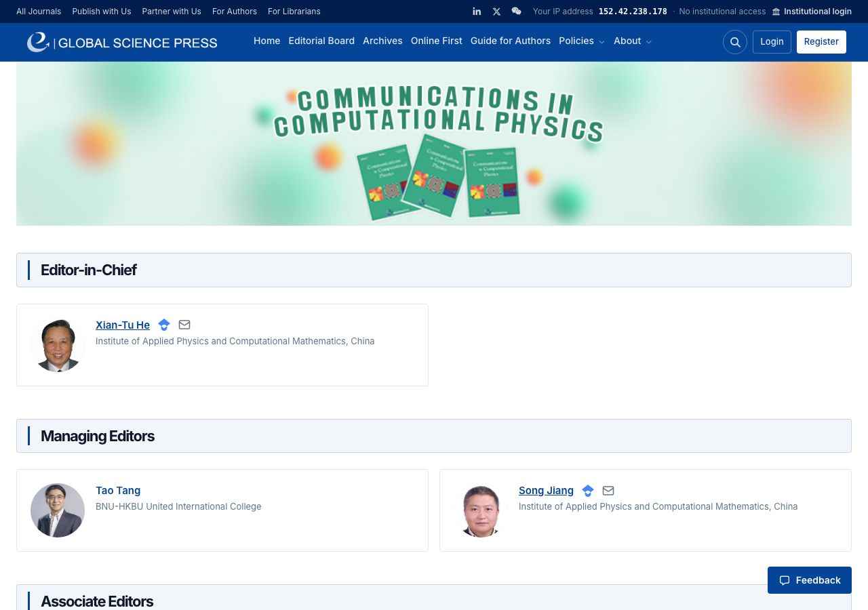Click the Associate Editors section heading
The image size is (868, 610).
(97, 601)
